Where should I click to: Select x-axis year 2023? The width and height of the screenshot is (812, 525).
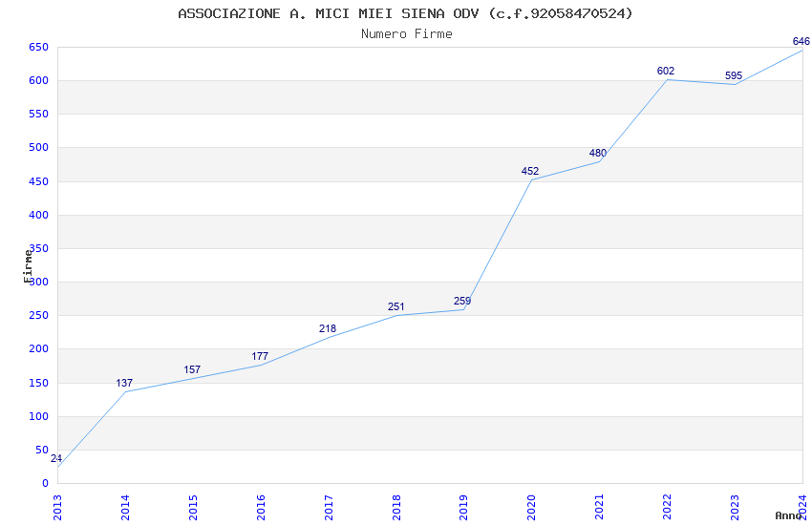(x=736, y=508)
